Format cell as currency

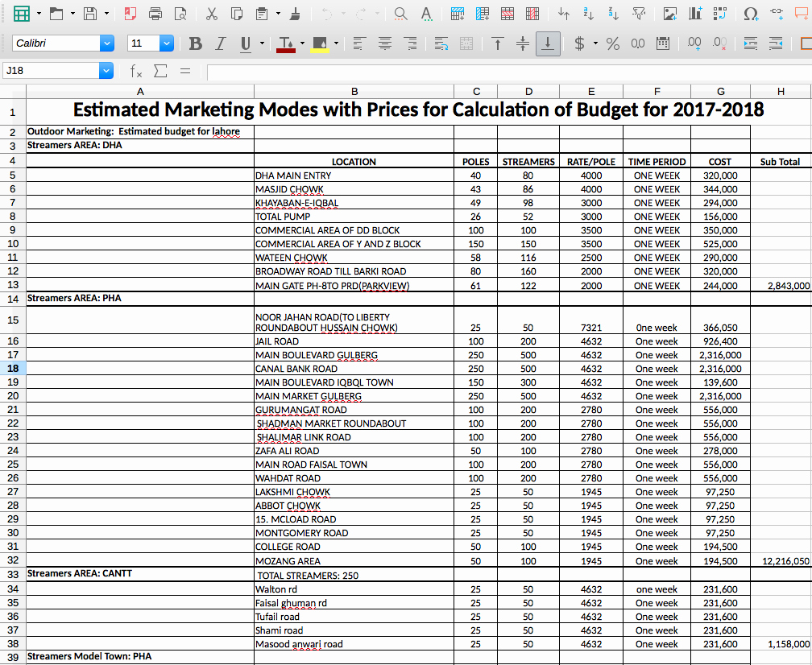(579, 44)
